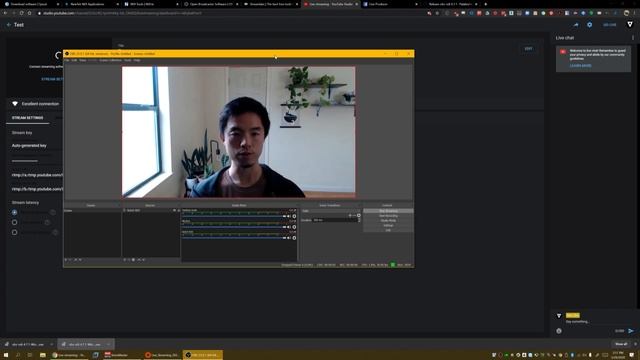This screenshot has width=640, height=360.
Task: Click Show all downloads button
Action: pyautogui.click(x=621, y=344)
